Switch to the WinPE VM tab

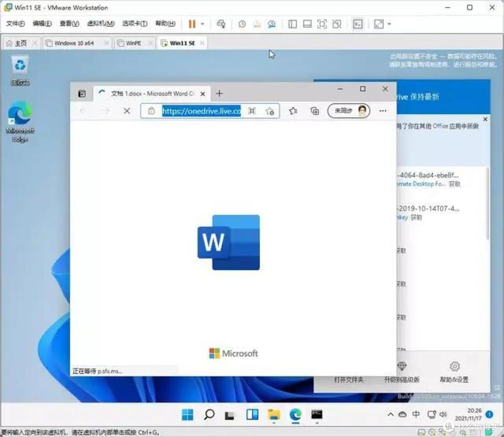click(133, 43)
